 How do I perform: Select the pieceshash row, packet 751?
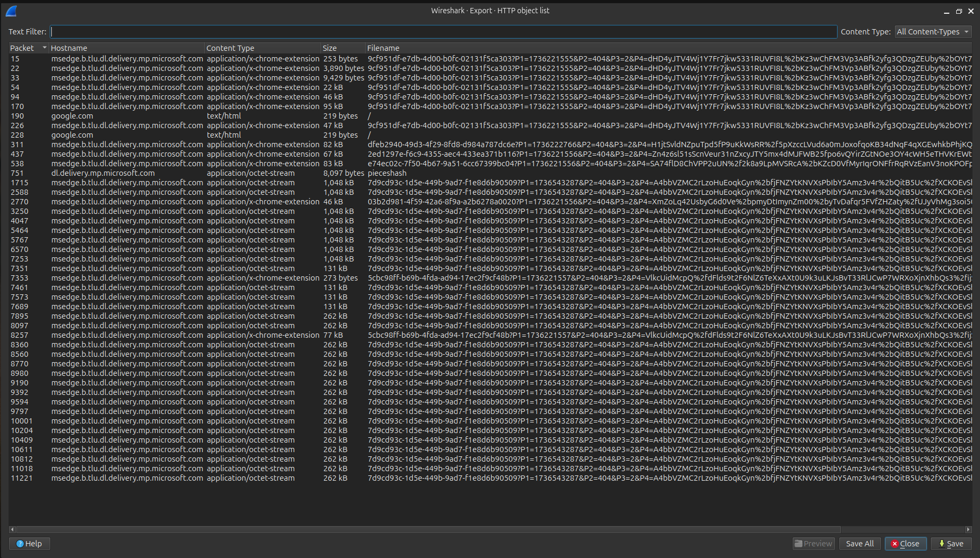click(x=491, y=173)
